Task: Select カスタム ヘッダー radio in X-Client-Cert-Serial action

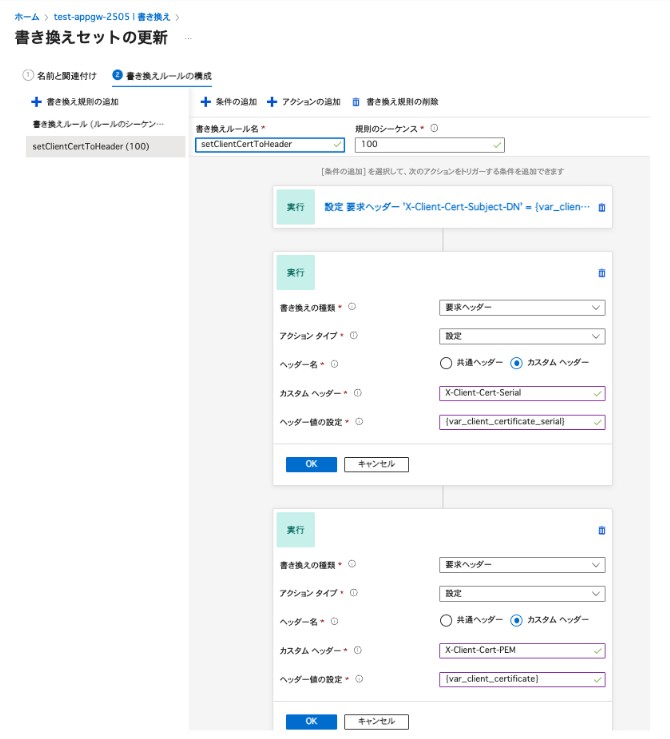Action: tap(516, 363)
